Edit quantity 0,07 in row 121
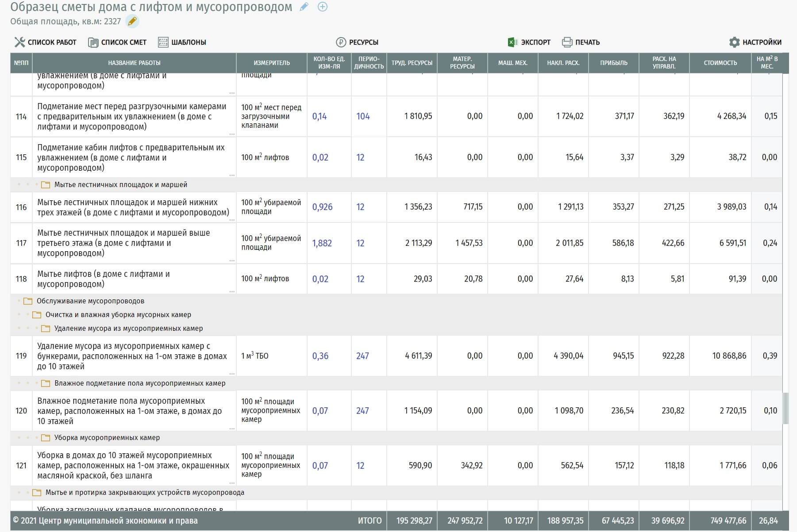The image size is (797, 532). click(320, 466)
